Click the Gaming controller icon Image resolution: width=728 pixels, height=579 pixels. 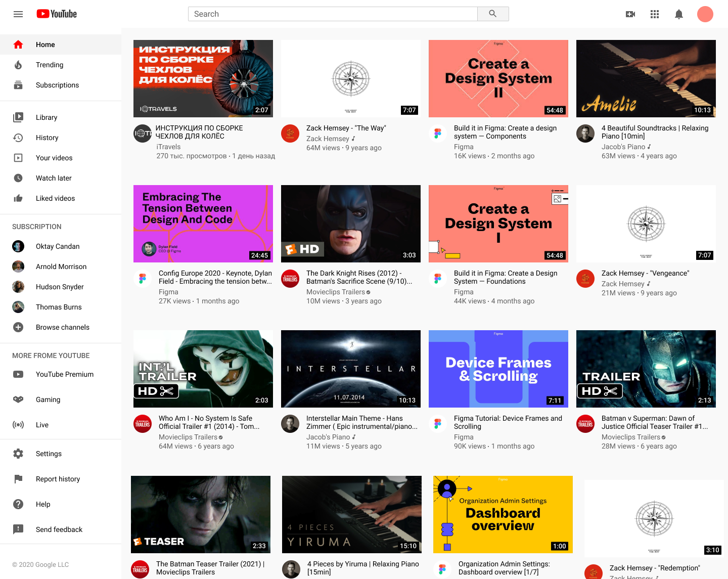(x=18, y=399)
